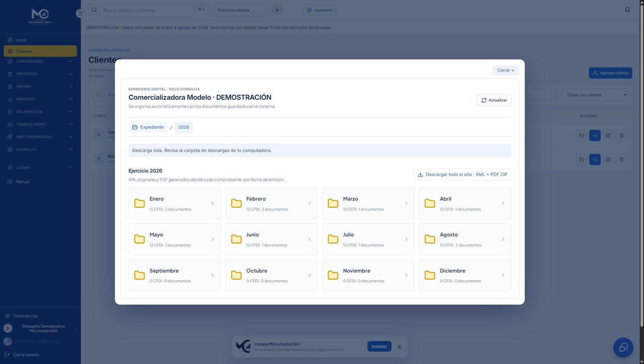
Task: Open the Marzo folder card
Action: click(x=368, y=204)
